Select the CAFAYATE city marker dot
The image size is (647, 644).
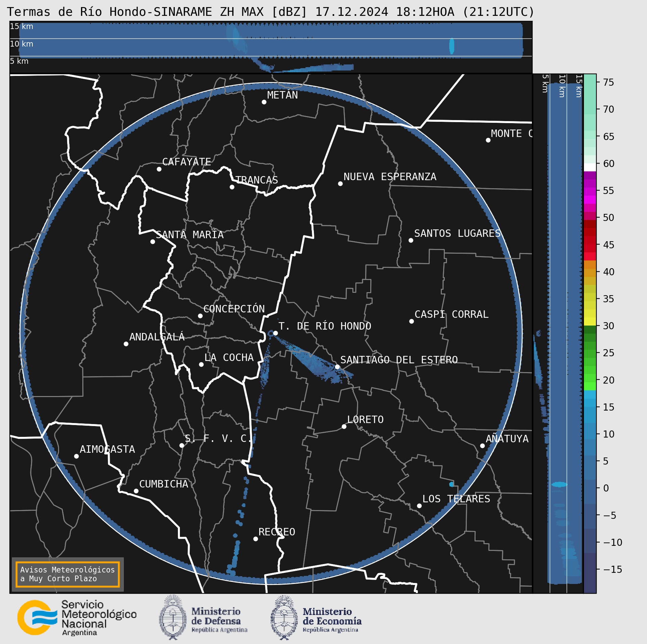159,169
